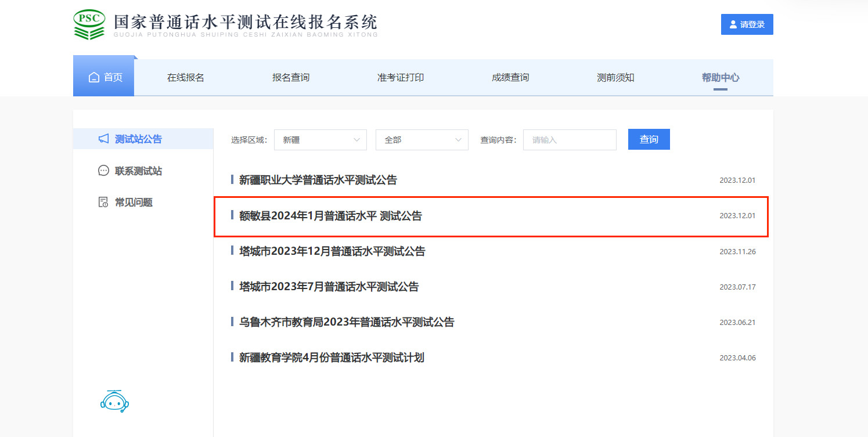Click the document icon beside 常见问题
The image size is (868, 437).
104,202
